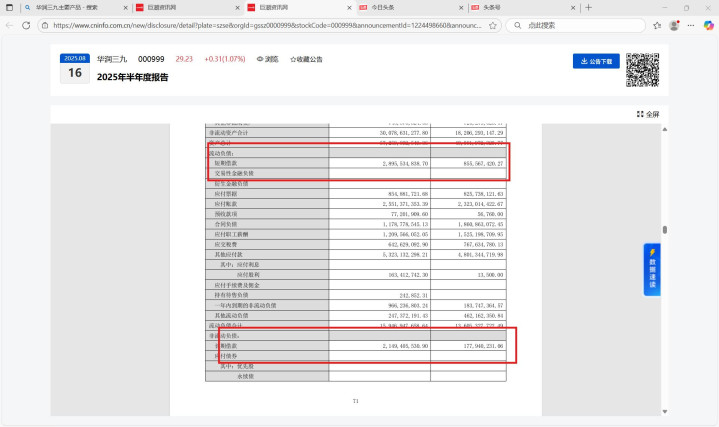Click scroll down arrow of document viewer
Screen dimensions: 719x427
click(664, 411)
